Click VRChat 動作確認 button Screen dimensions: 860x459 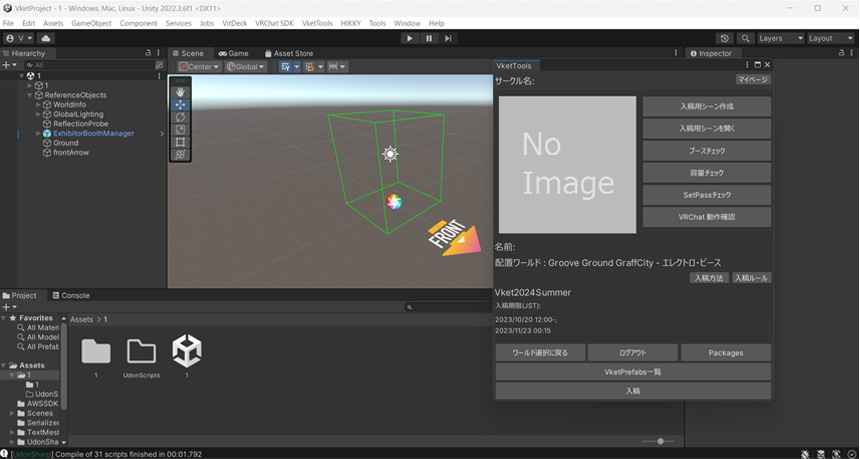tap(706, 217)
